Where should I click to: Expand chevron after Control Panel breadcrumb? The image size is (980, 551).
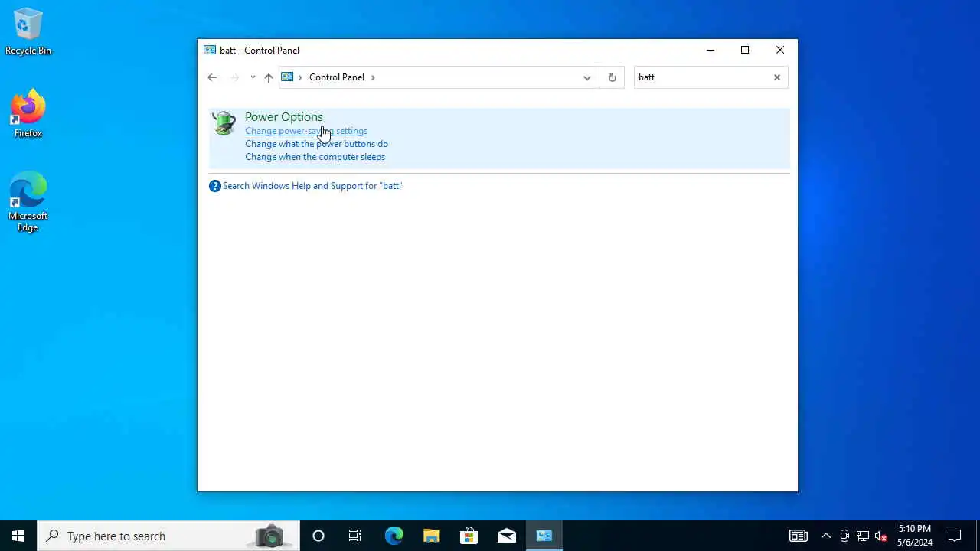pyautogui.click(x=374, y=77)
